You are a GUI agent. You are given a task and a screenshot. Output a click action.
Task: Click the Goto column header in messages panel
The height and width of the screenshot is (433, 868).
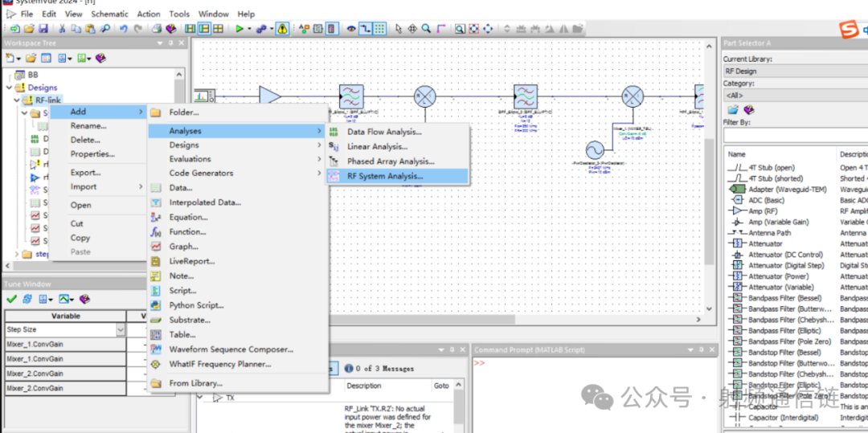pos(442,386)
